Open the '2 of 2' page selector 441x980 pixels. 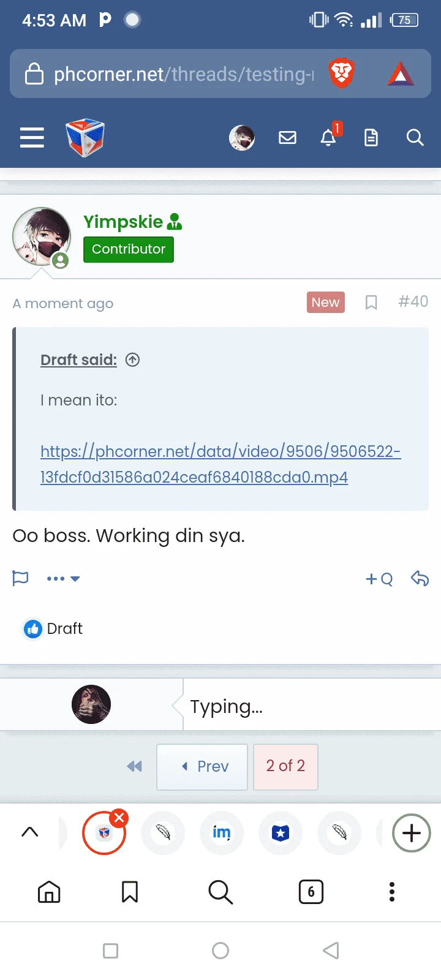click(285, 767)
